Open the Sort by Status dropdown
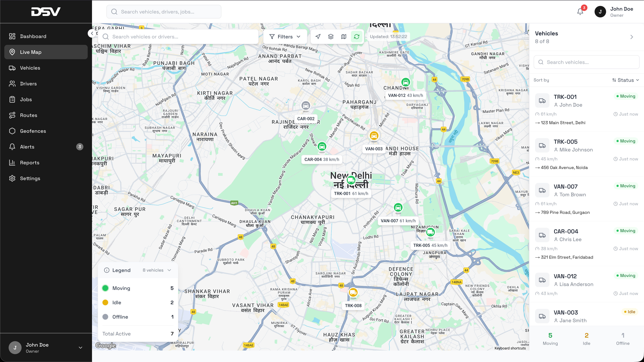 pyautogui.click(x=625, y=80)
